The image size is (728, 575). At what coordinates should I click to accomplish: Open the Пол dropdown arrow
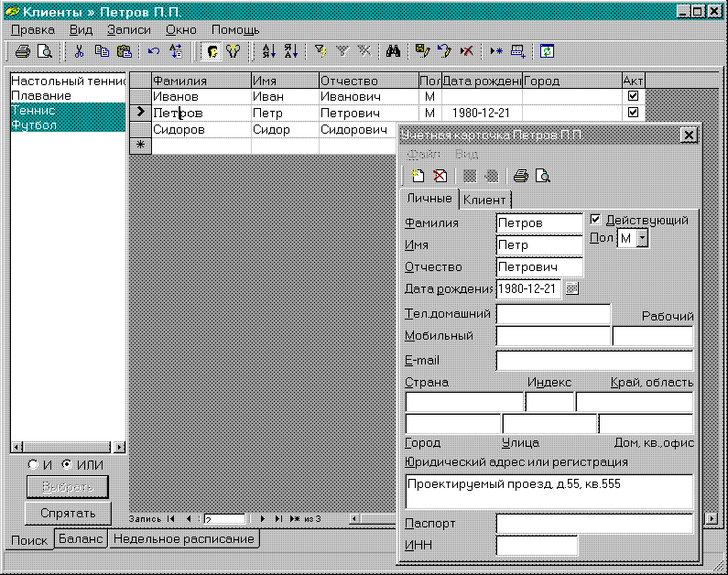point(642,239)
